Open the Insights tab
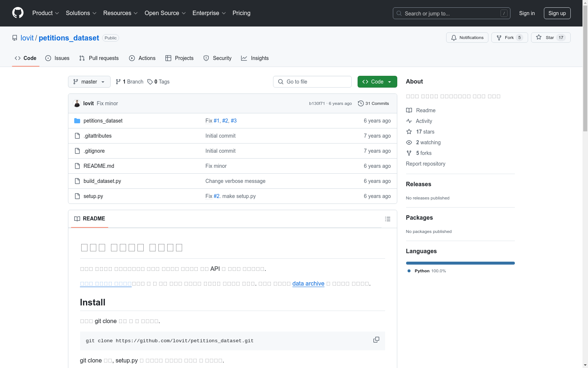The image size is (588, 368). [x=255, y=58]
